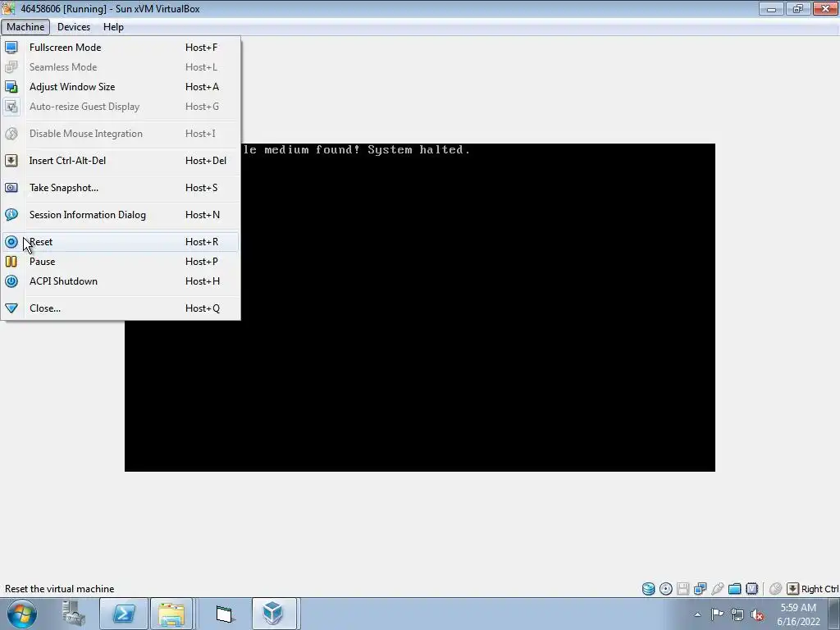Click the Show Desktop strip
The image size is (840, 630).
[834, 614]
